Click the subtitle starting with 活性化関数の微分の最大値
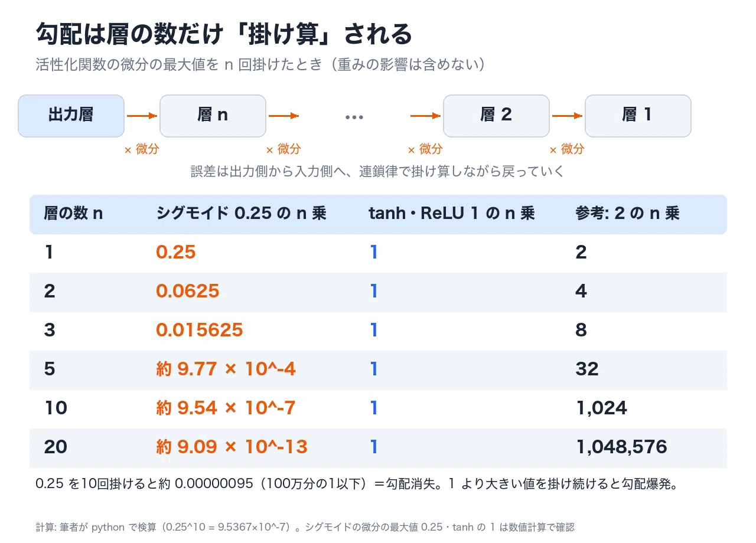The width and height of the screenshot is (756, 543). 260,64
